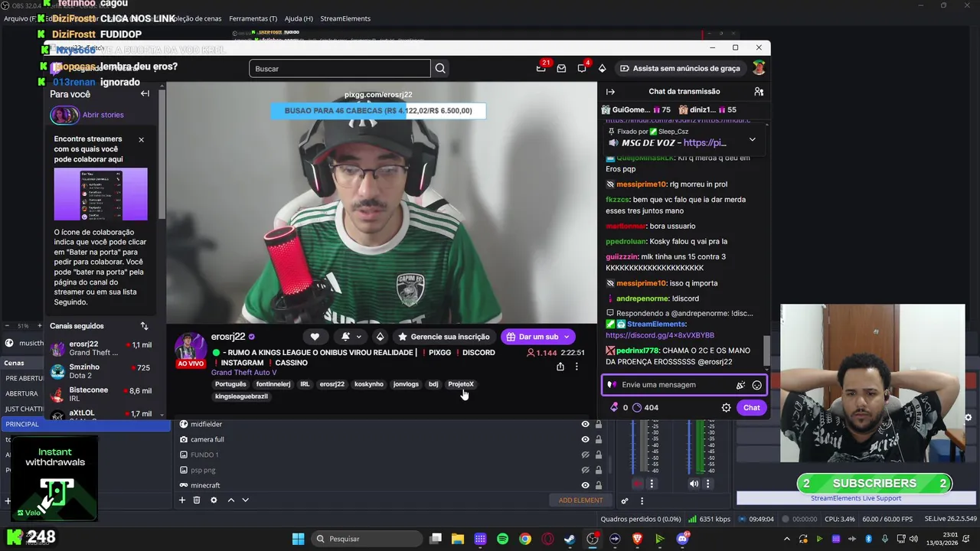980x551 pixels.
Task: Open the mixer panel three-dot menu
Action: coord(642,500)
